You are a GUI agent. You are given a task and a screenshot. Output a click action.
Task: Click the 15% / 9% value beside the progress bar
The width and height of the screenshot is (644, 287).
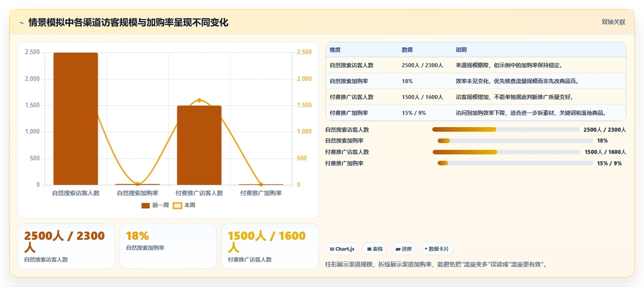[x=609, y=163]
